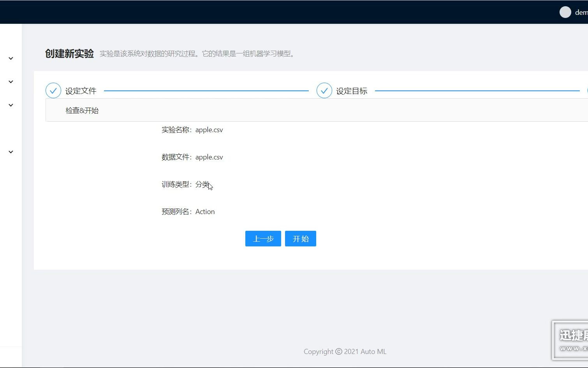Click the 设定文件 step label

81,91
